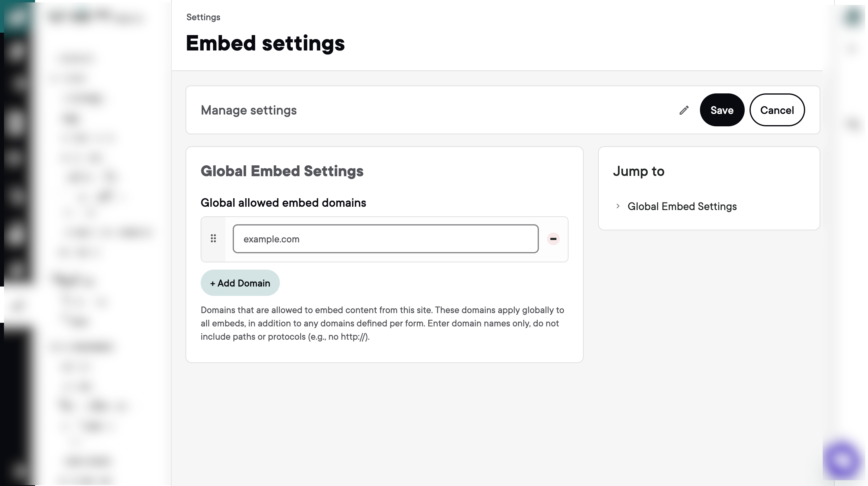Click the six-dot drag handle on domain row
Viewport: 868px width, 486px height.
213,239
